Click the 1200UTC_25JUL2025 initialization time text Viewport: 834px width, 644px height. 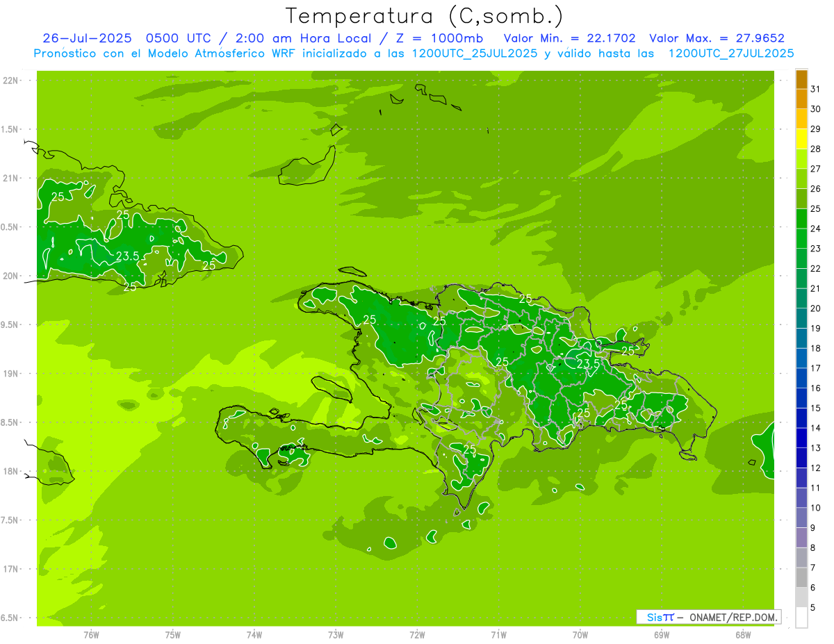475,53
